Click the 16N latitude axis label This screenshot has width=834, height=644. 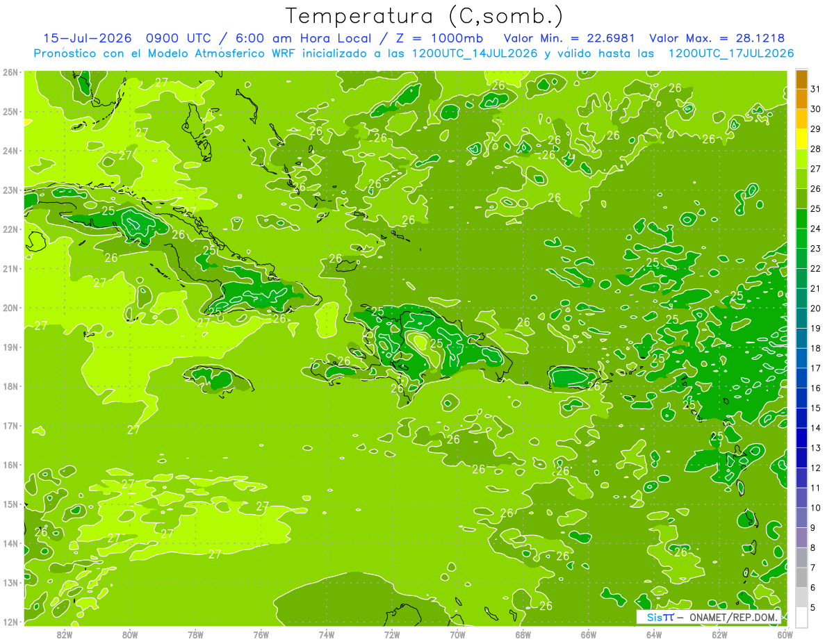point(10,465)
